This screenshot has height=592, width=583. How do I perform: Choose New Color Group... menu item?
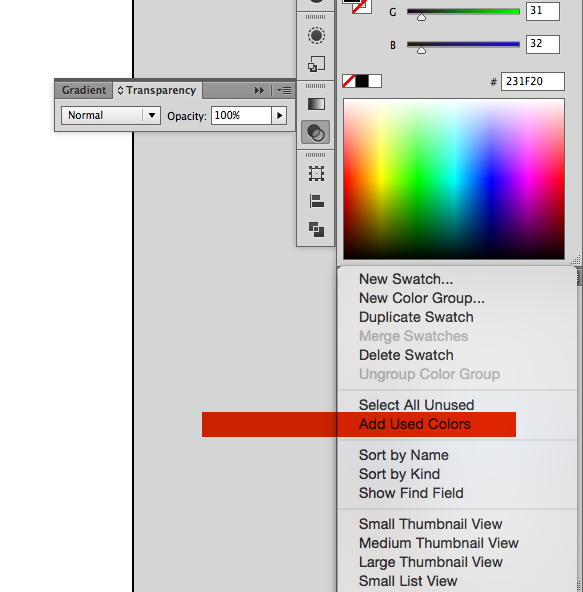coord(422,298)
